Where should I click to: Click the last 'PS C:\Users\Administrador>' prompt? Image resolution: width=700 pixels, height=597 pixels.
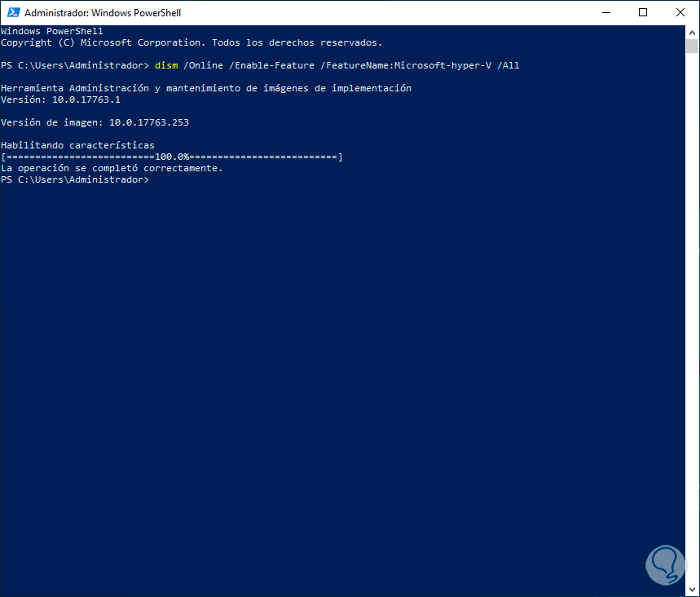click(75, 179)
